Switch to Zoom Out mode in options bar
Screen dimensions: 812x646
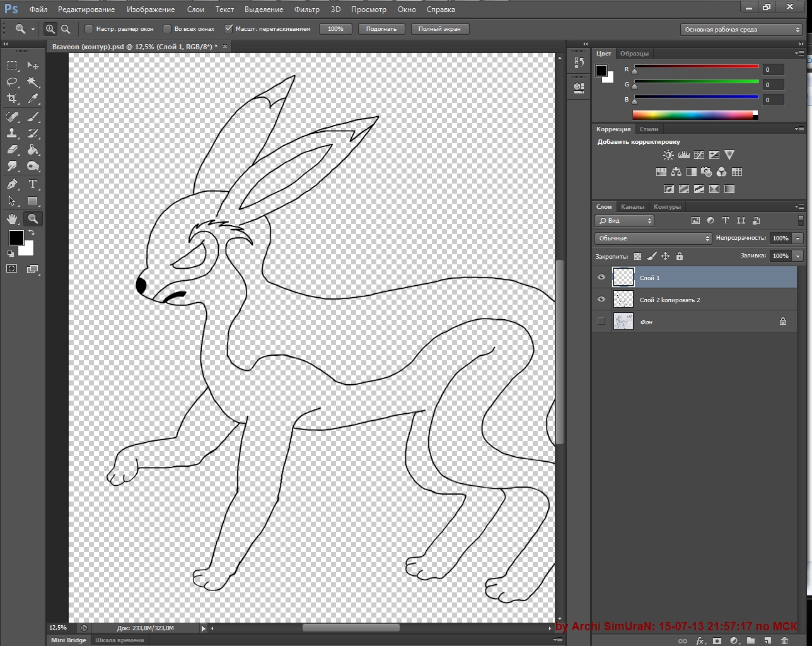66,29
